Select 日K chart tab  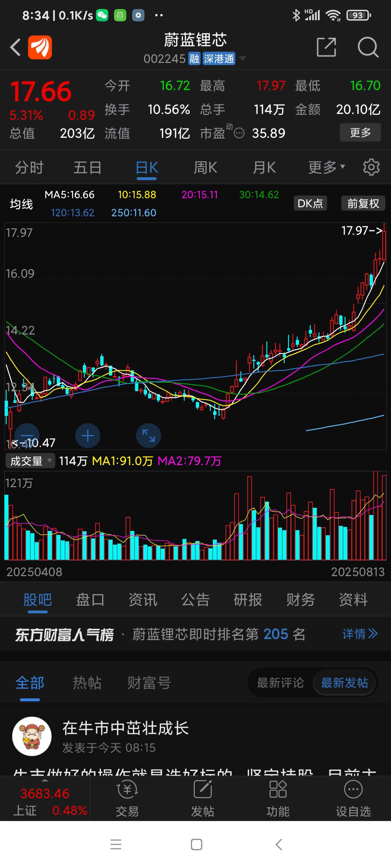click(147, 167)
